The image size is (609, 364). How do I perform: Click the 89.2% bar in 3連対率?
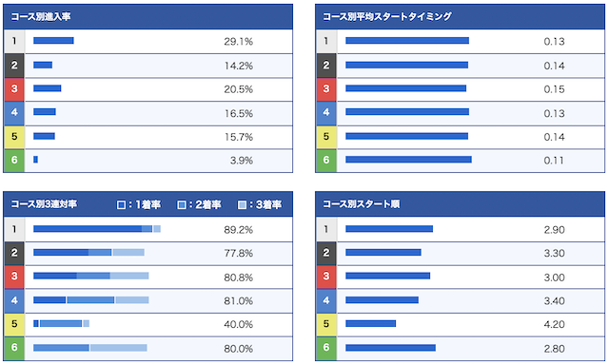pos(97,229)
